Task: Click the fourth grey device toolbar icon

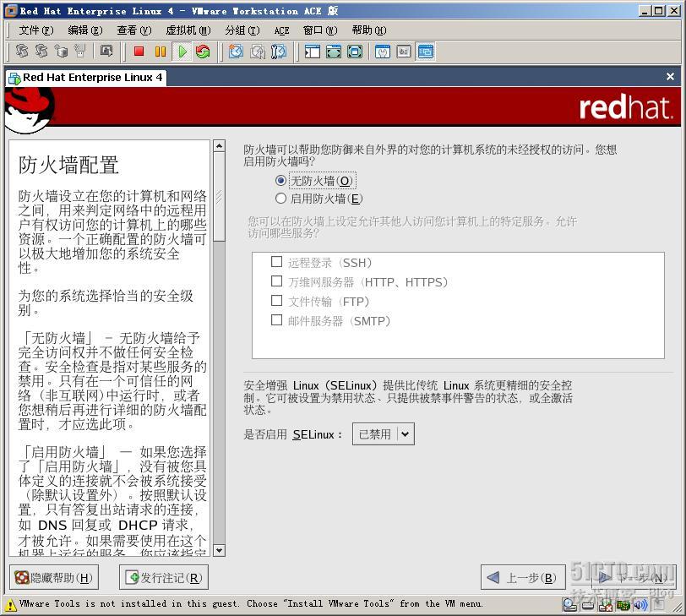Action: click(80, 51)
